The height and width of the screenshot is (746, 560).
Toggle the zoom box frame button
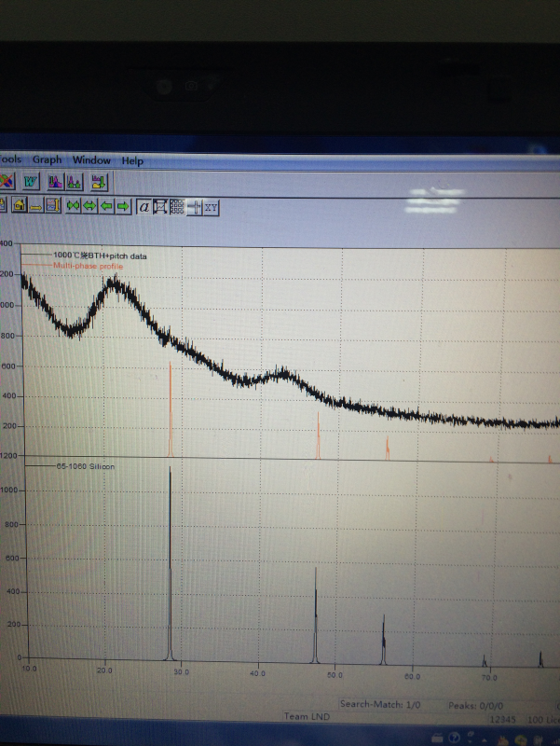(160, 207)
